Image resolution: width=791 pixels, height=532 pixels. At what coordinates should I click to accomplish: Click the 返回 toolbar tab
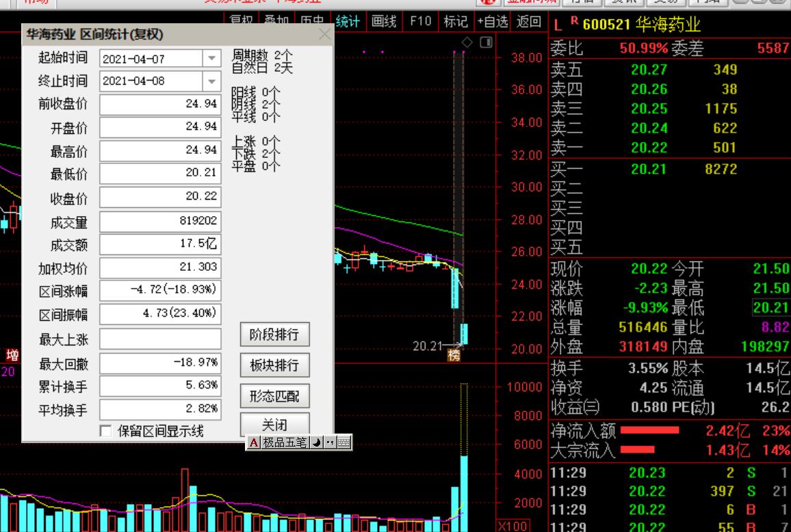click(x=529, y=21)
